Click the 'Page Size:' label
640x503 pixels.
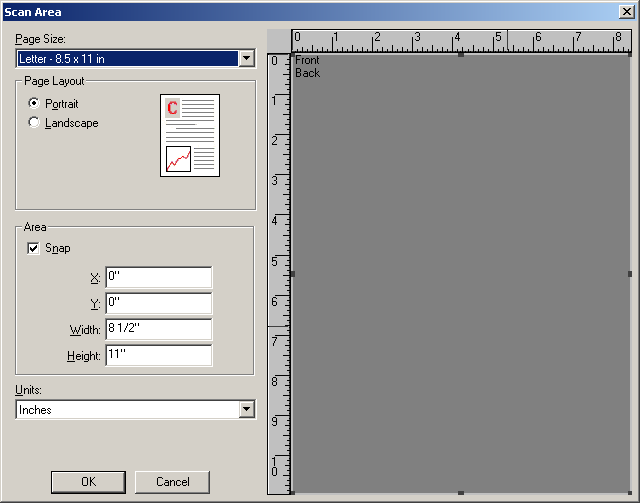coord(40,39)
